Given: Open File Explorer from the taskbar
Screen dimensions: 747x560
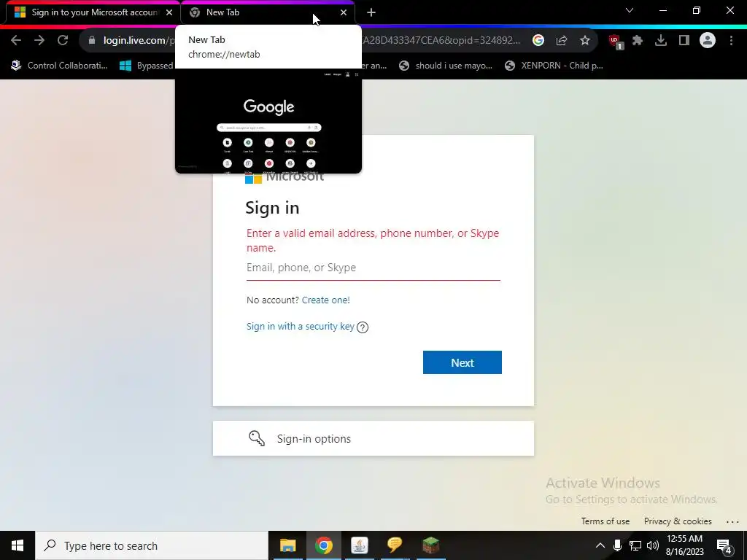Looking at the screenshot, I should tap(287, 545).
